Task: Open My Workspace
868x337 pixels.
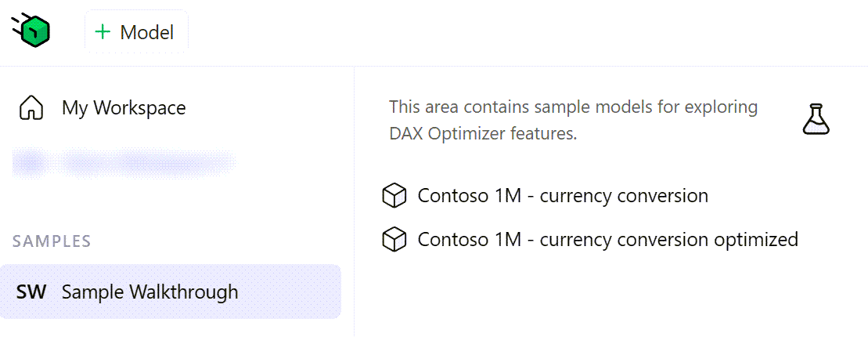Action: coord(124,107)
